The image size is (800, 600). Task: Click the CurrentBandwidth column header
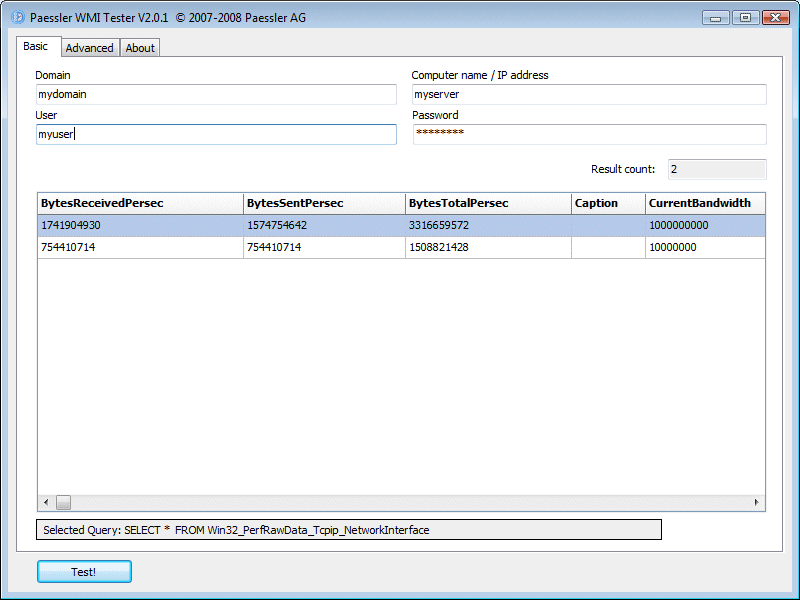pos(705,204)
